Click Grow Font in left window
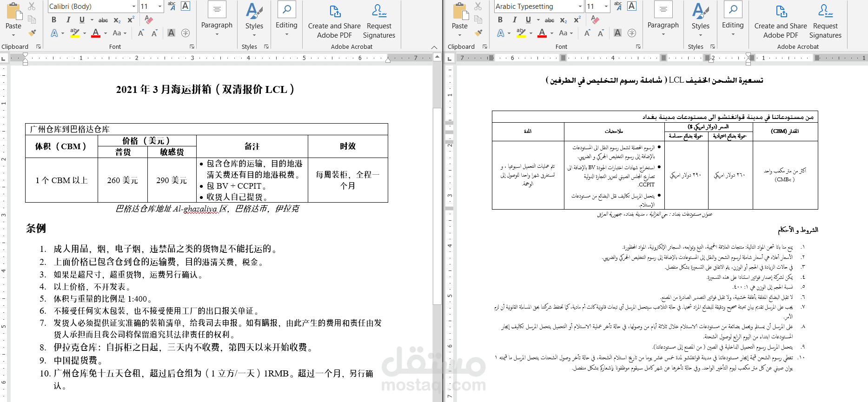Viewport: 868px width, 402px height. [141, 33]
